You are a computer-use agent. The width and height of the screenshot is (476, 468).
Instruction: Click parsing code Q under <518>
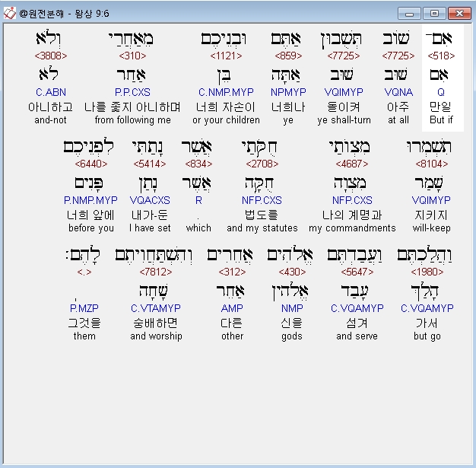(441, 92)
